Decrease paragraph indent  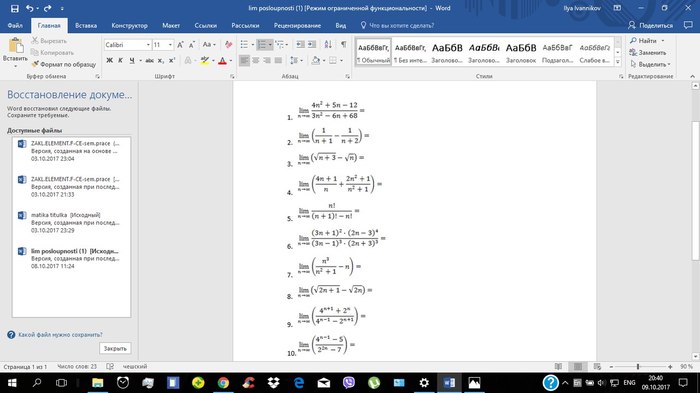point(300,45)
